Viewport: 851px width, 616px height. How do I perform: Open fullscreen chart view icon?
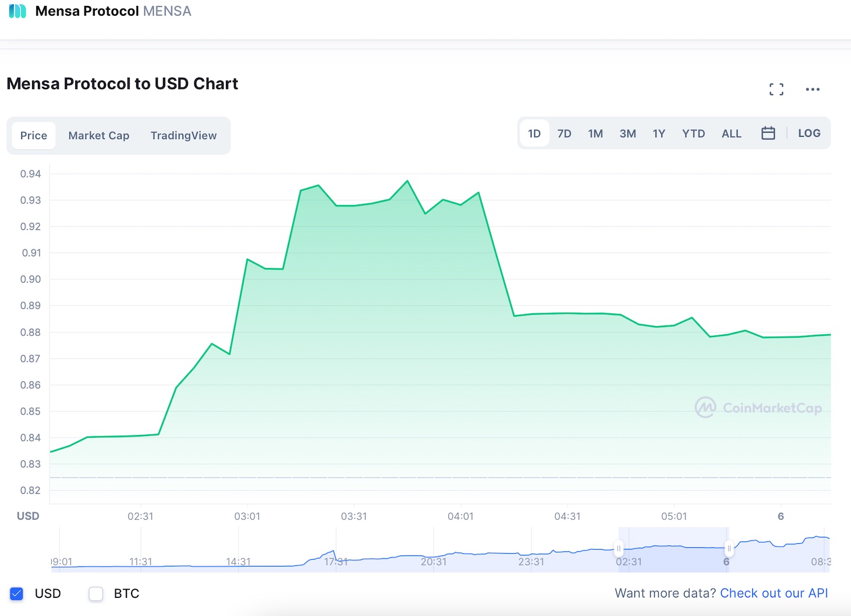(x=776, y=89)
